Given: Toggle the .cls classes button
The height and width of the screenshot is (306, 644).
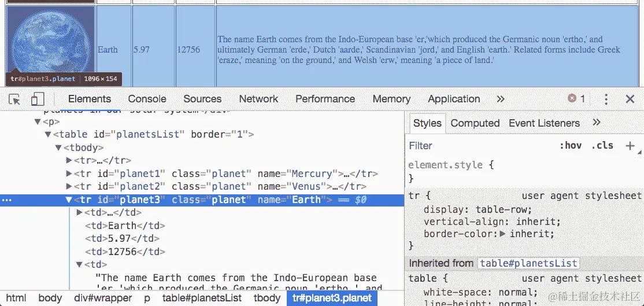Looking at the screenshot, I should click(602, 145).
